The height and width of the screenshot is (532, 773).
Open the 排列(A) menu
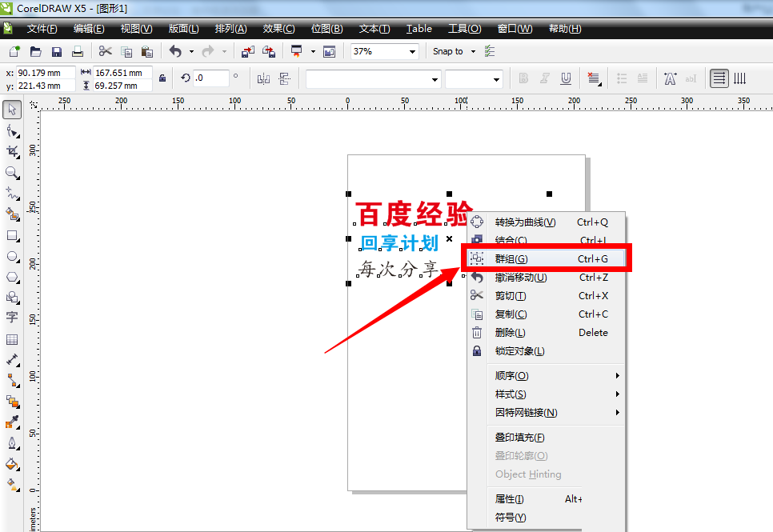tap(230, 29)
